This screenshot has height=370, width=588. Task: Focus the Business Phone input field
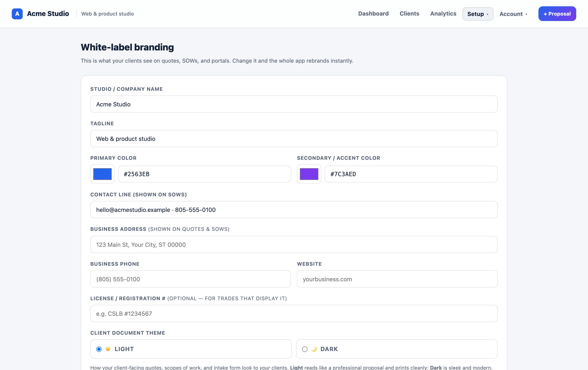pyautogui.click(x=190, y=279)
